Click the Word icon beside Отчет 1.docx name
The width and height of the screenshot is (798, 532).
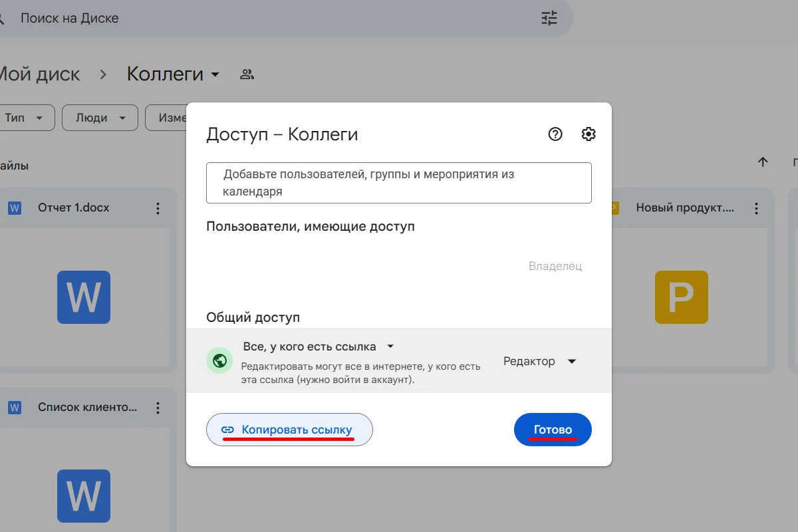15,208
